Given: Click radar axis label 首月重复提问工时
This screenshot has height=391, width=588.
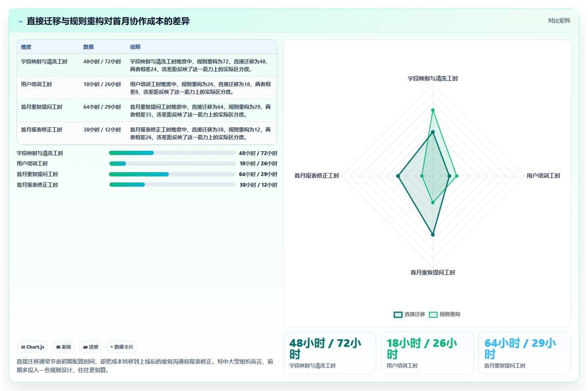Looking at the screenshot, I should (x=433, y=273).
